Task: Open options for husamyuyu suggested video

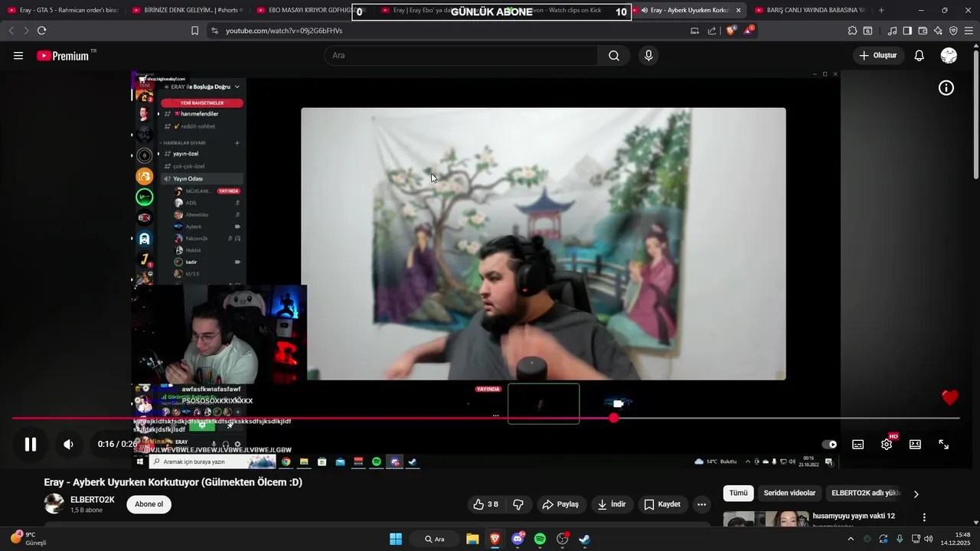Action: coord(924,517)
